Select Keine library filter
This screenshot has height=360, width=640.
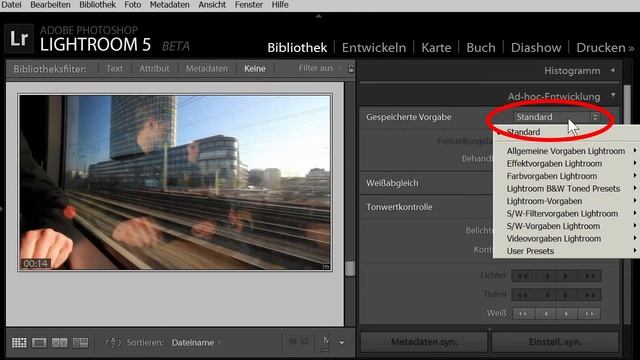click(255, 69)
